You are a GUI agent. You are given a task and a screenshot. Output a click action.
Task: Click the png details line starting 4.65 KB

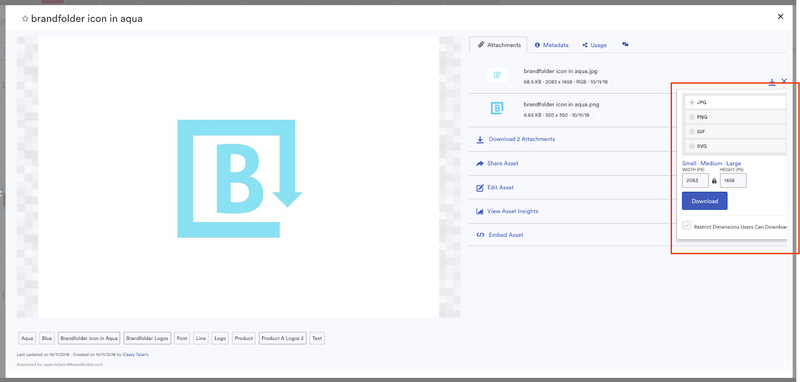pos(557,115)
